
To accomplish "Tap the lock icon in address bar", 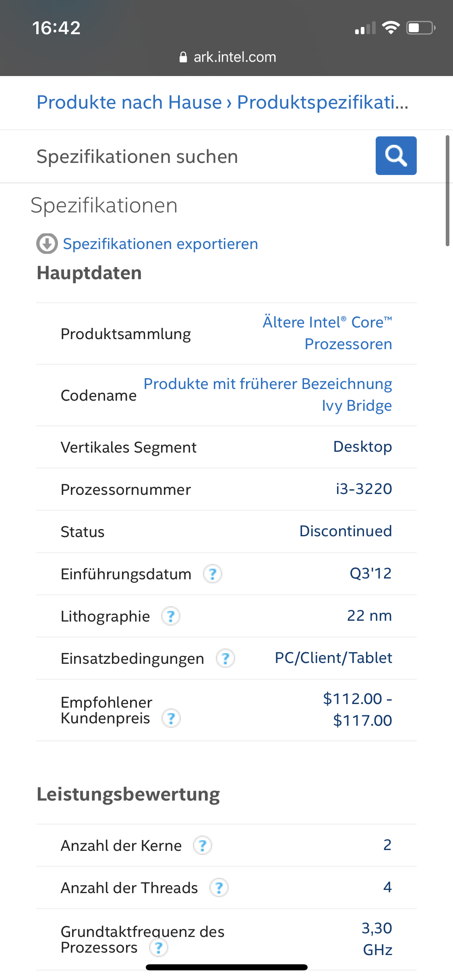I will pyautogui.click(x=183, y=57).
